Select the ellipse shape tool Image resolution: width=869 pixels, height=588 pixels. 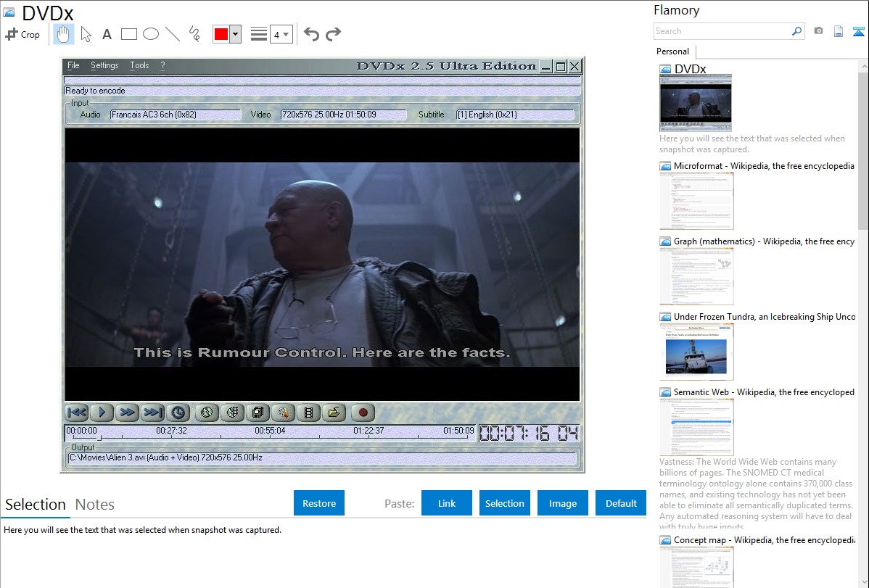[151, 34]
